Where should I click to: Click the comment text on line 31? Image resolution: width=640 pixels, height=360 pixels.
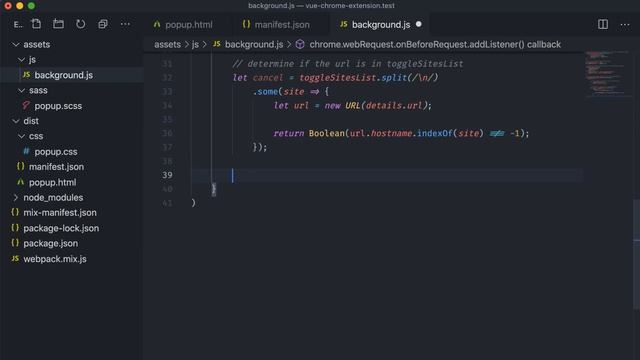click(348, 64)
